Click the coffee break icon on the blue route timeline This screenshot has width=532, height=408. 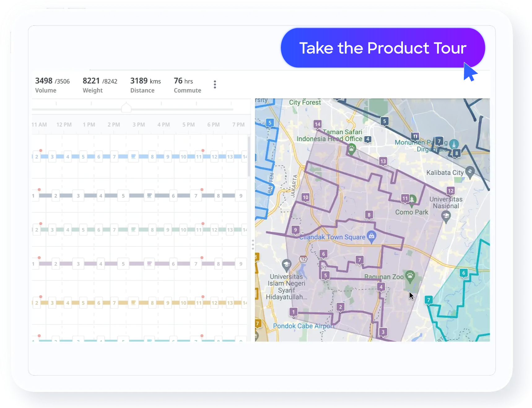click(x=133, y=156)
